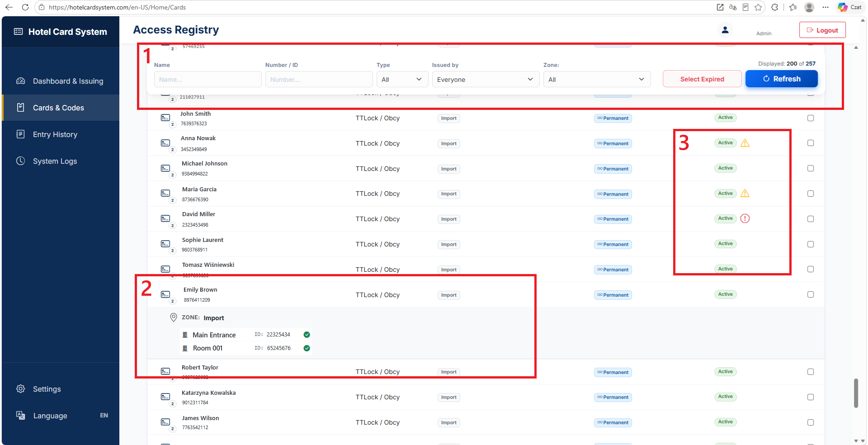The width and height of the screenshot is (868, 445).
Task: Reload the page with the browser refresh icon
Action: 25,7
